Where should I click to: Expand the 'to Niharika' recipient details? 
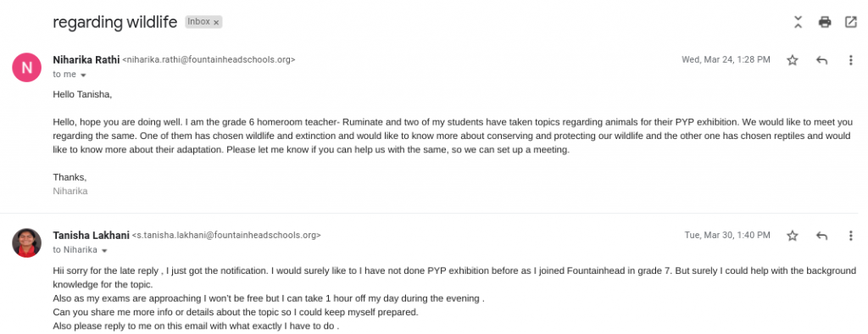point(104,250)
